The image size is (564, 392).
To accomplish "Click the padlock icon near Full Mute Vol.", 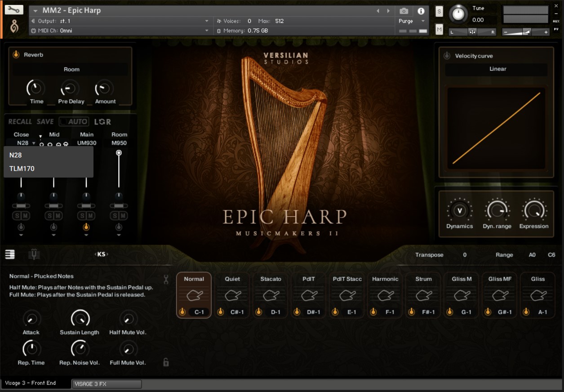I will pos(166,362).
